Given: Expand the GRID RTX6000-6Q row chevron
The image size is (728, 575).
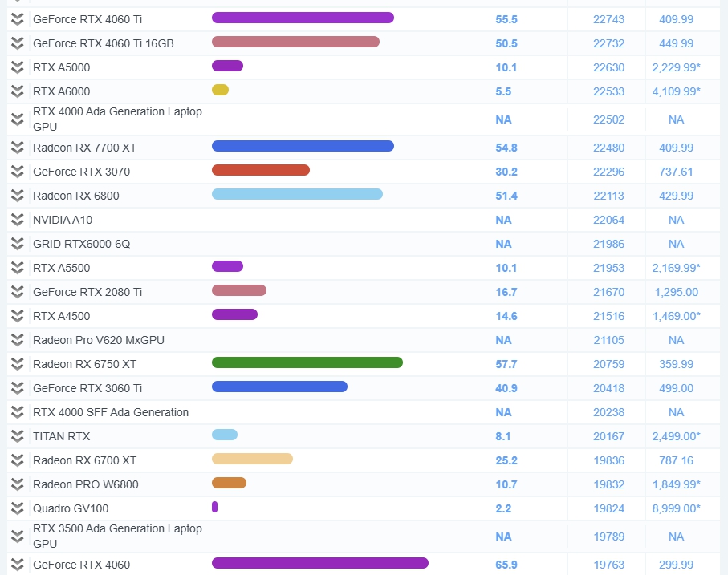Looking at the screenshot, I should click(x=17, y=245).
